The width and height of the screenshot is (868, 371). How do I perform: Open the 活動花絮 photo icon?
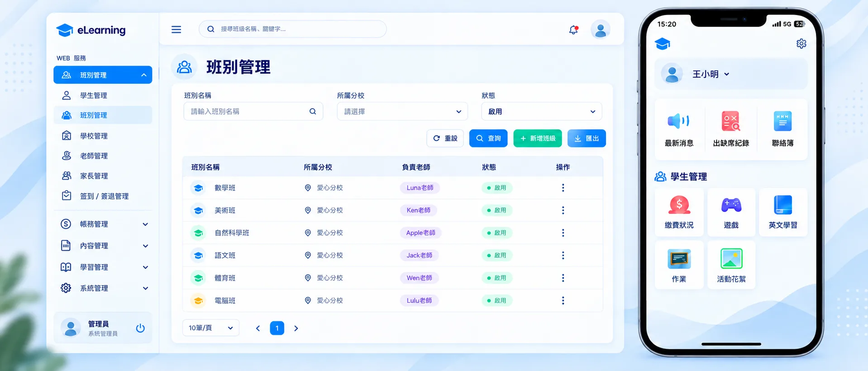point(731,259)
